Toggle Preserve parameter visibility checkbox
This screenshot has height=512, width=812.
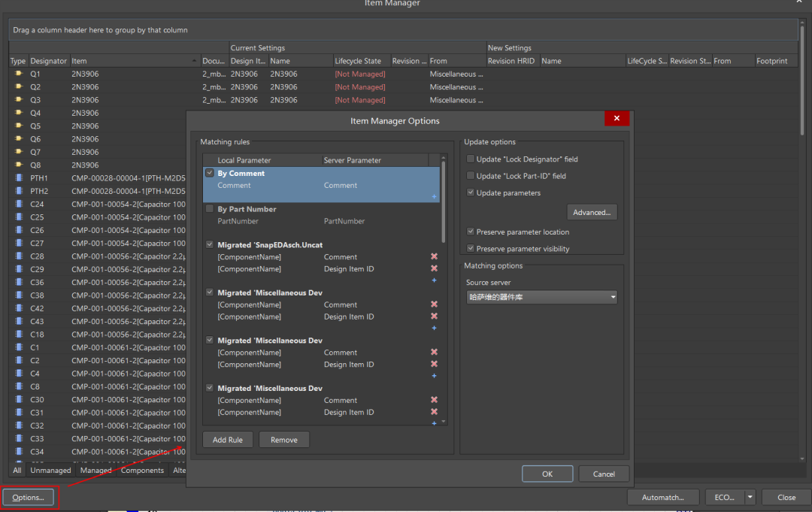[470, 248]
